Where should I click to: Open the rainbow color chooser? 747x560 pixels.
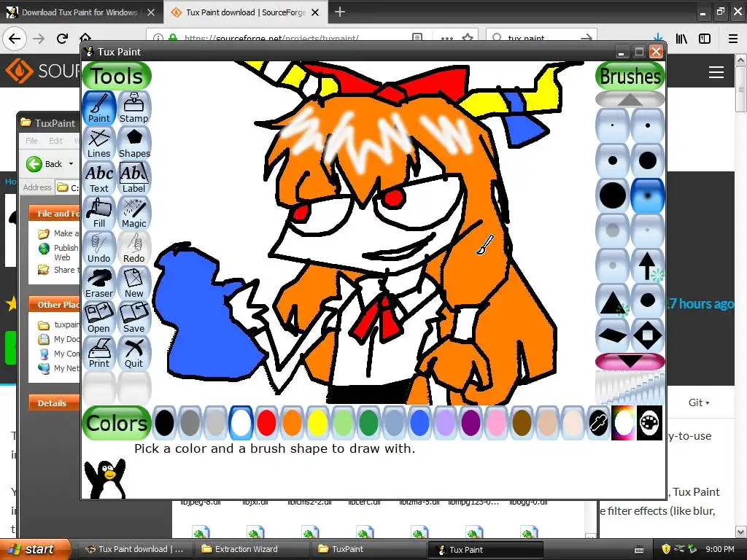624,423
